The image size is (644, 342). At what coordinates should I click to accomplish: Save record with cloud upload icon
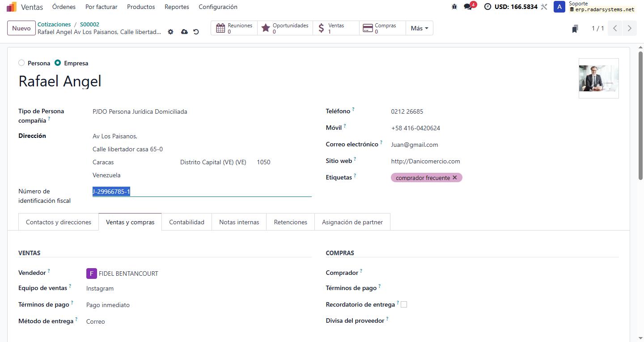click(x=184, y=32)
